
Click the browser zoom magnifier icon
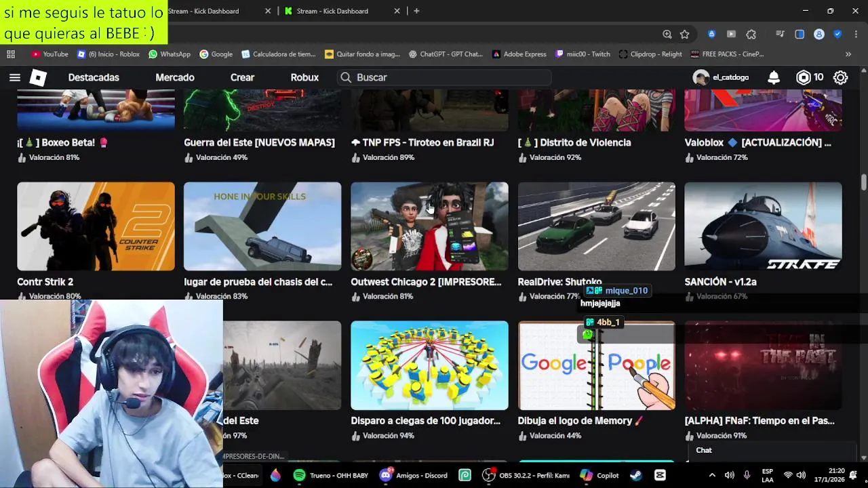click(x=667, y=34)
